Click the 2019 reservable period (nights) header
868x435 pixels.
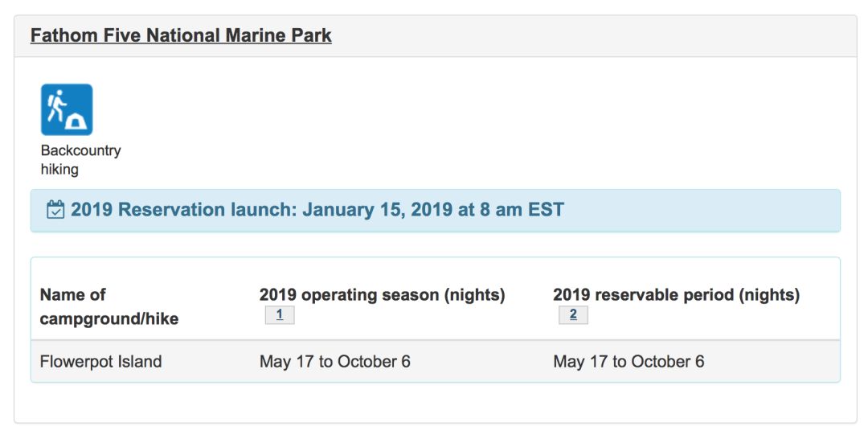[676, 295]
